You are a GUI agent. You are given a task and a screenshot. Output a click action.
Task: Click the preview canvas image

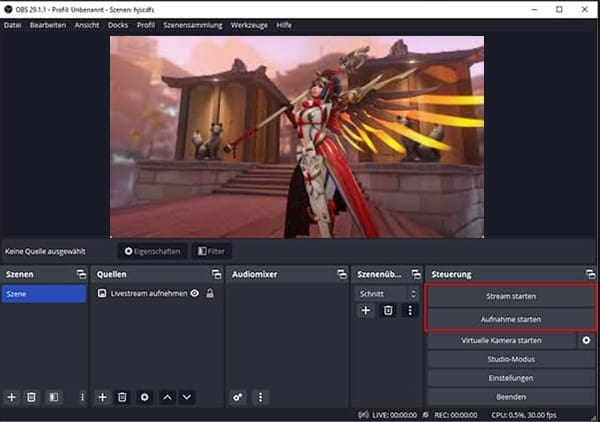(x=297, y=137)
